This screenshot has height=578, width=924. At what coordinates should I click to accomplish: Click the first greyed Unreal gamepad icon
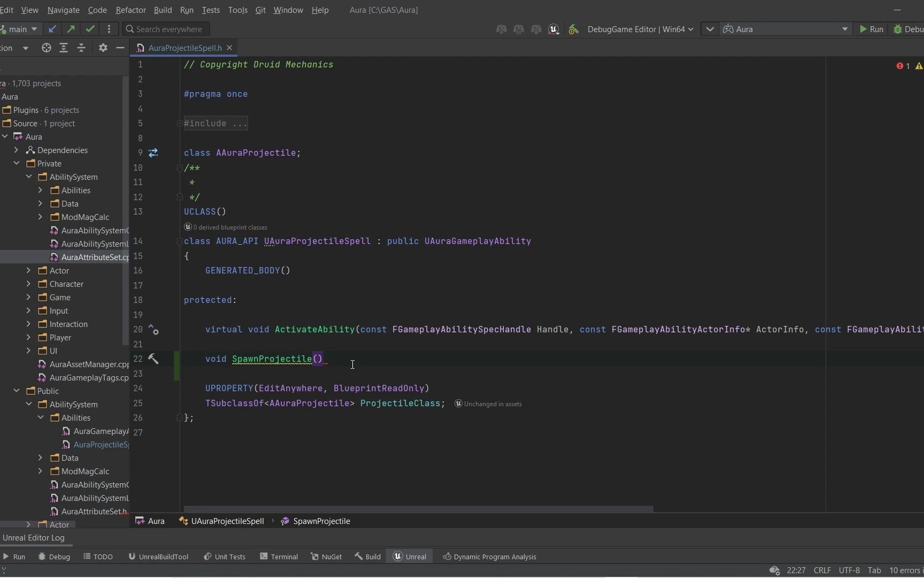point(501,29)
